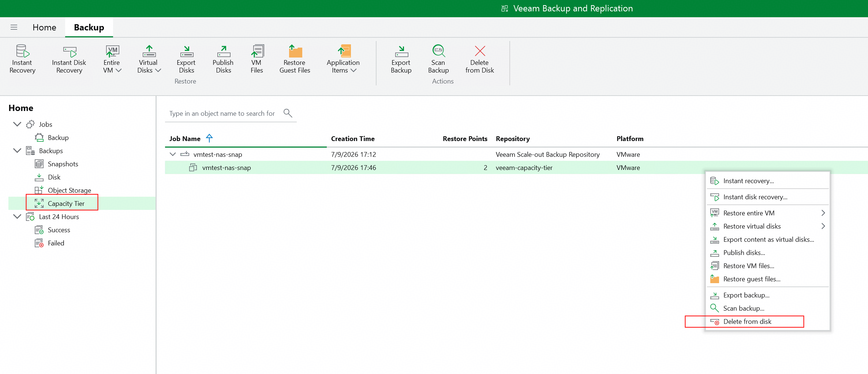Sort by the Repository column

513,139
